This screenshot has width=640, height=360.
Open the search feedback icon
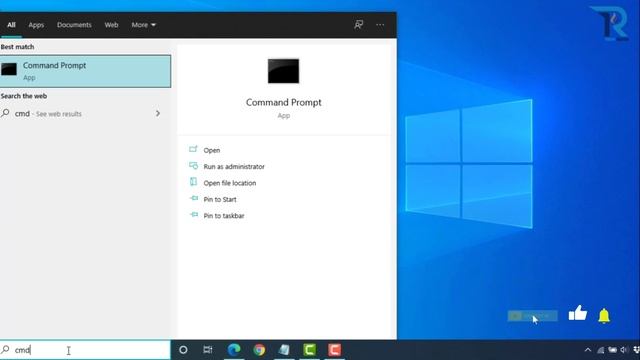[359, 25]
